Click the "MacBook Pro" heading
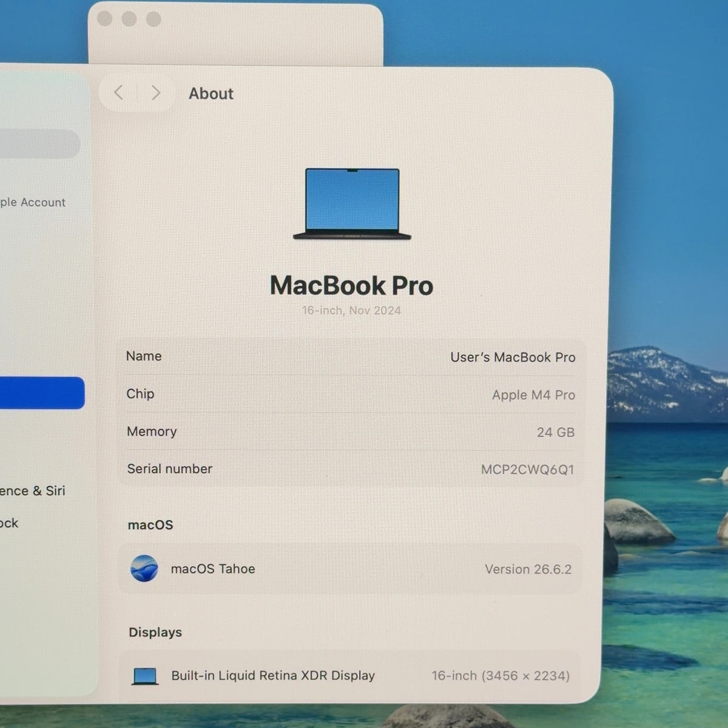Screen dimensions: 728x728 (352, 286)
